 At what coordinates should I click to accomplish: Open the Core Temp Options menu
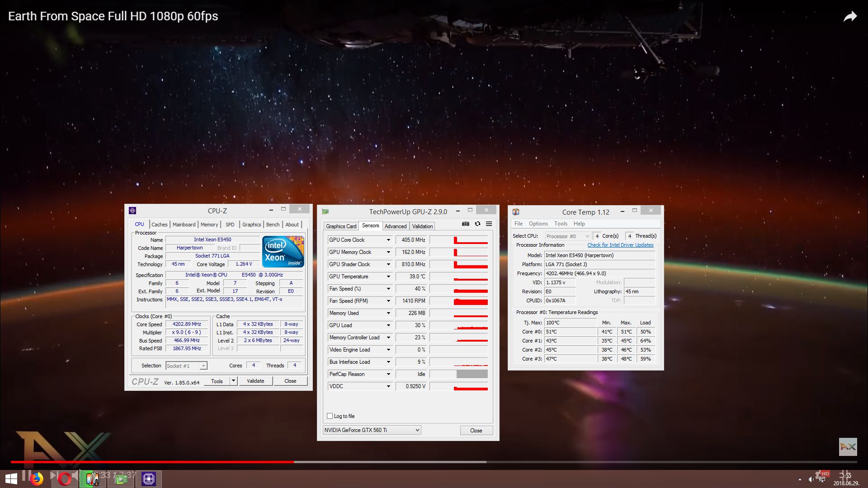point(538,224)
